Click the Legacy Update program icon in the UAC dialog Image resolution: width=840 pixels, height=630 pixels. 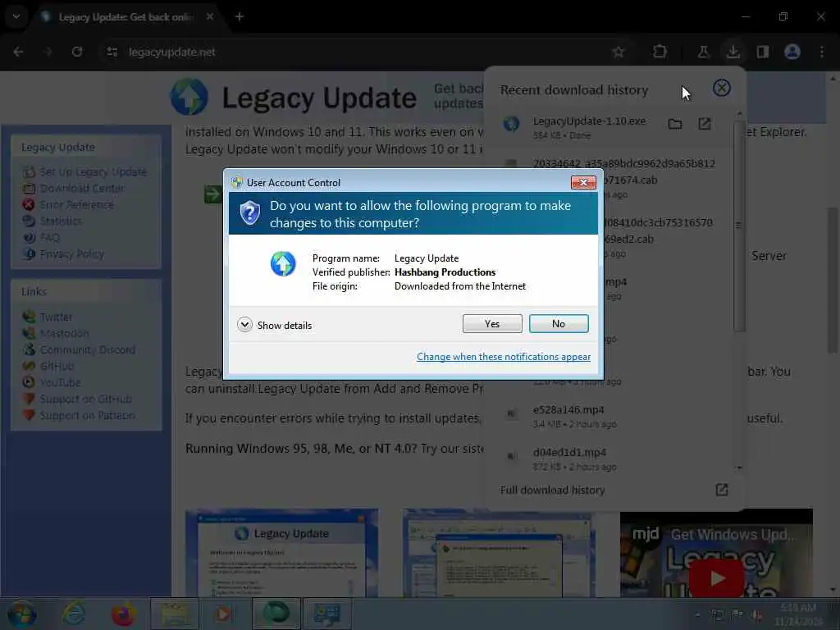[x=283, y=263]
